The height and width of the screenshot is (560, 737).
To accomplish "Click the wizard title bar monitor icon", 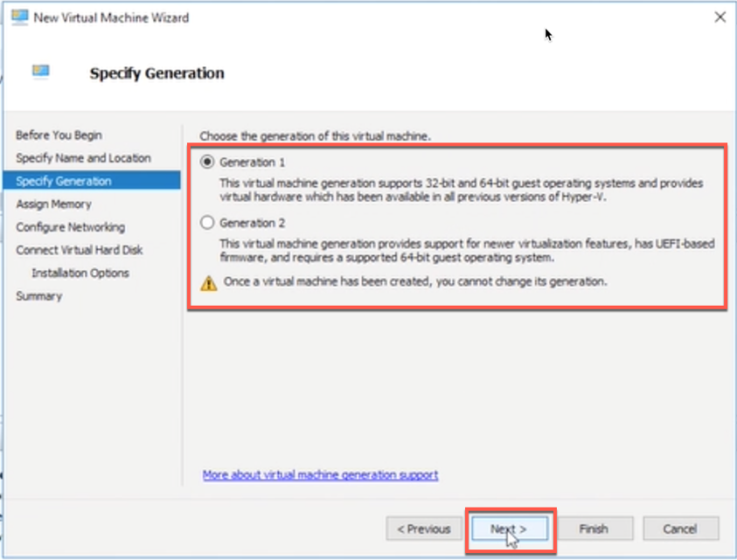I will (x=20, y=17).
